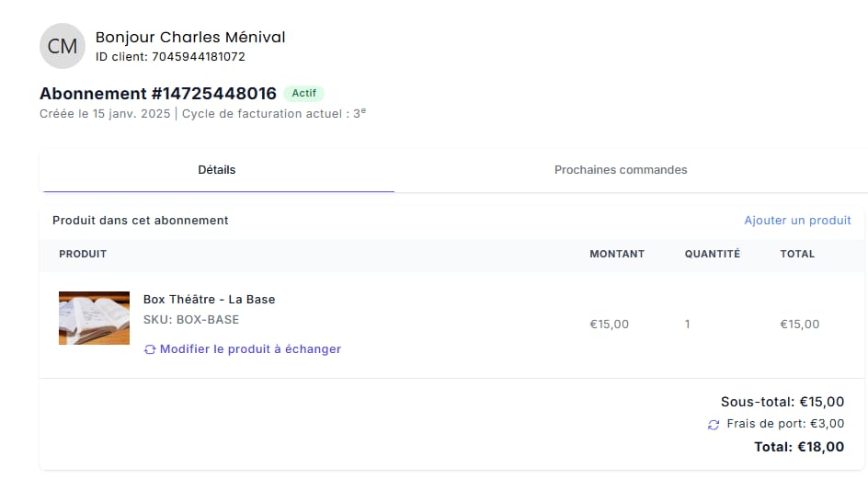Click the PRODUIT column header
Viewport: 868px width, 479px height.
83,254
